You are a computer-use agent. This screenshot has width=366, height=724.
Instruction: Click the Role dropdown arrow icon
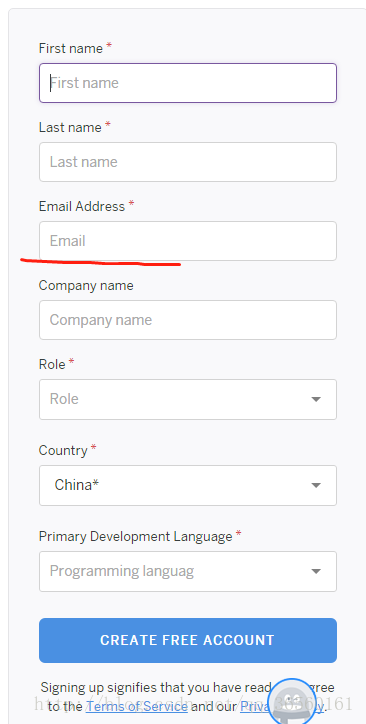316,399
